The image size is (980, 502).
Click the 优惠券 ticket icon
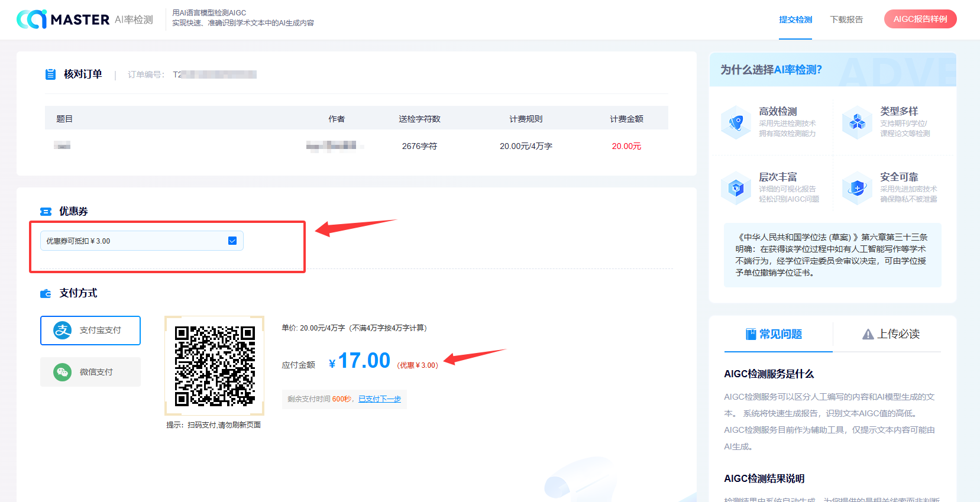pyautogui.click(x=46, y=212)
